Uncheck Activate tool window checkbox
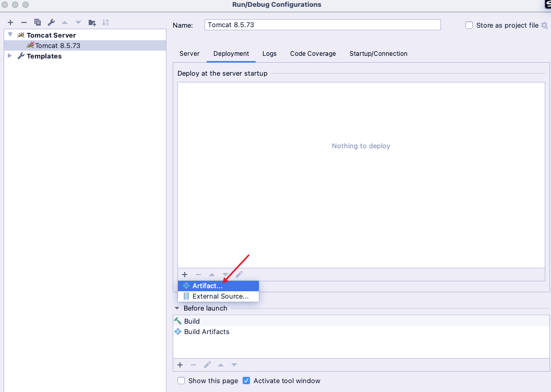551x392 pixels. [x=246, y=381]
